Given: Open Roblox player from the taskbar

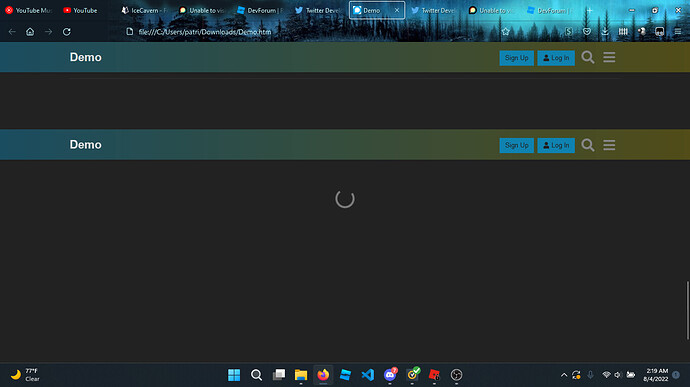Looking at the screenshot, I should click(434, 375).
